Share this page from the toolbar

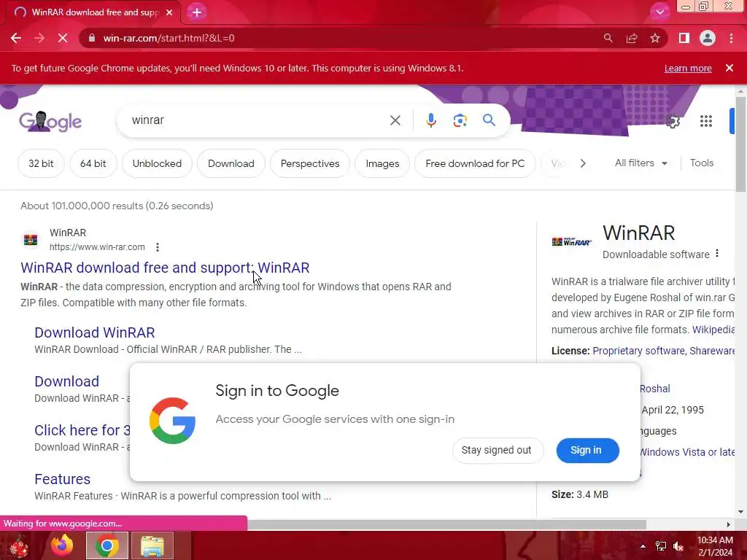632,38
